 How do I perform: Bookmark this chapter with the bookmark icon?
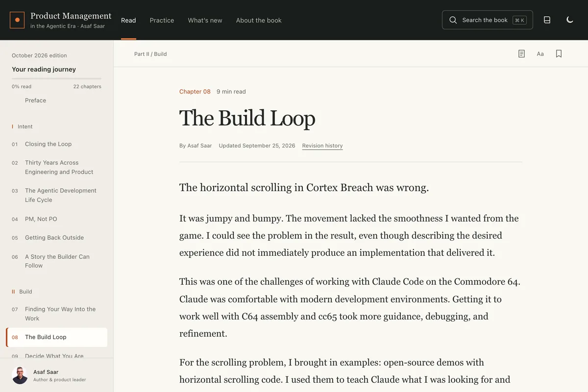pyautogui.click(x=559, y=54)
